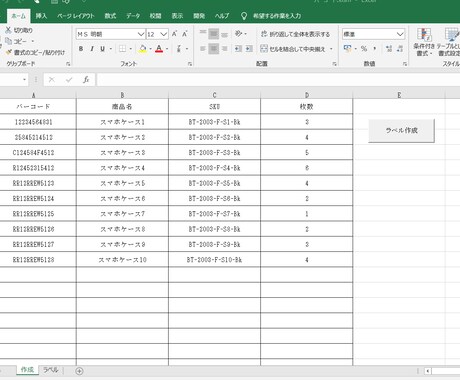Apply the red font color A

(x=159, y=49)
